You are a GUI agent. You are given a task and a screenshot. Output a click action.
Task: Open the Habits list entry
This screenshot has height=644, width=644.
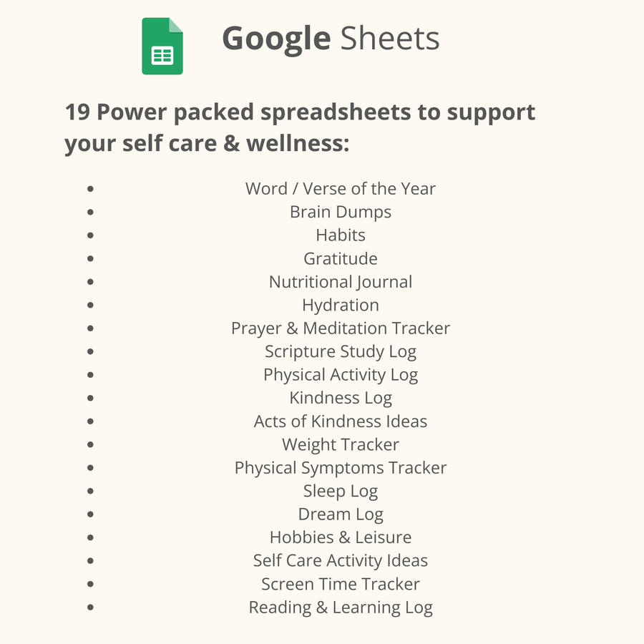click(340, 235)
